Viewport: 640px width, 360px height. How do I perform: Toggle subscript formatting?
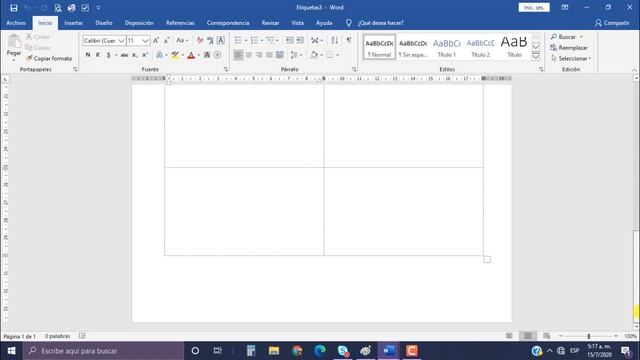point(135,55)
